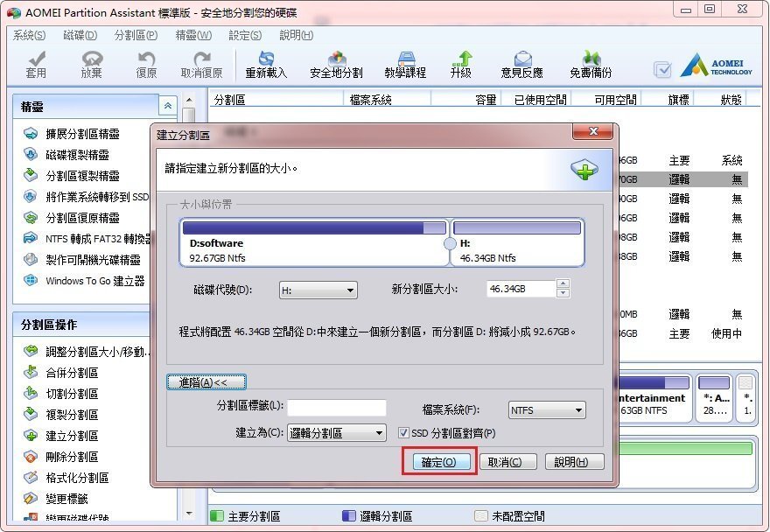Click the 新分割區大小 size field

(x=521, y=289)
